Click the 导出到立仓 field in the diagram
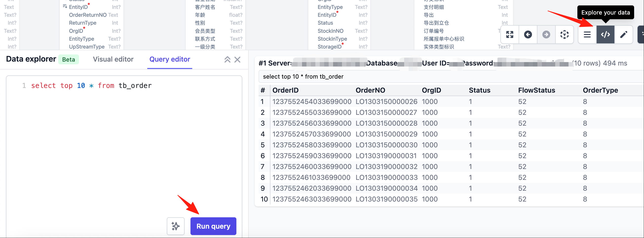Image resolution: width=644 pixels, height=238 pixels. click(436, 23)
